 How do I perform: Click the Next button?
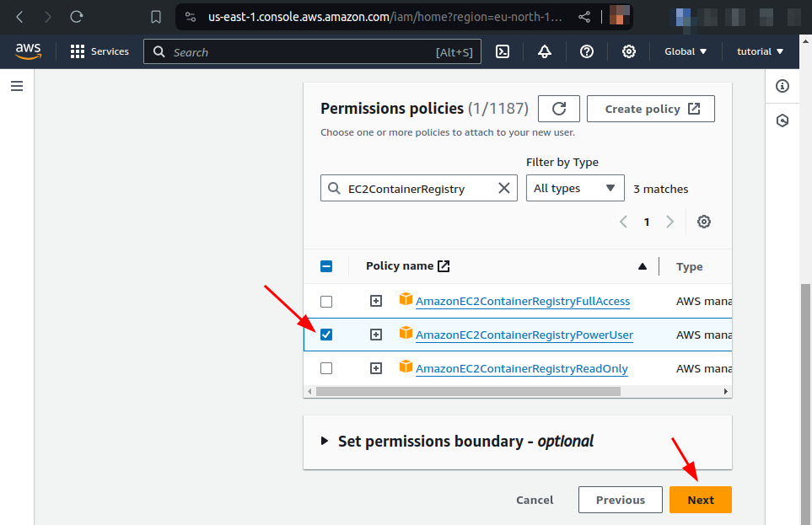point(700,499)
